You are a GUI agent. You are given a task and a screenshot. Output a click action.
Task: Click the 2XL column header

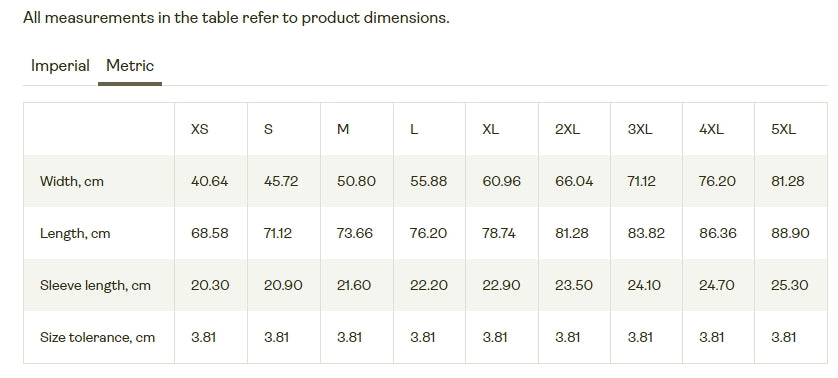click(x=568, y=129)
